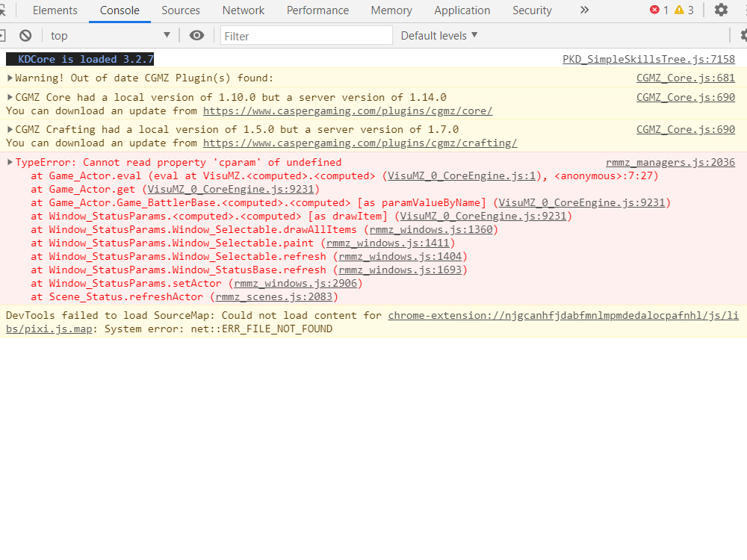The height and width of the screenshot is (560, 747).
Task: Expand the Out of date CGMZ warning
Action: click(x=10, y=78)
